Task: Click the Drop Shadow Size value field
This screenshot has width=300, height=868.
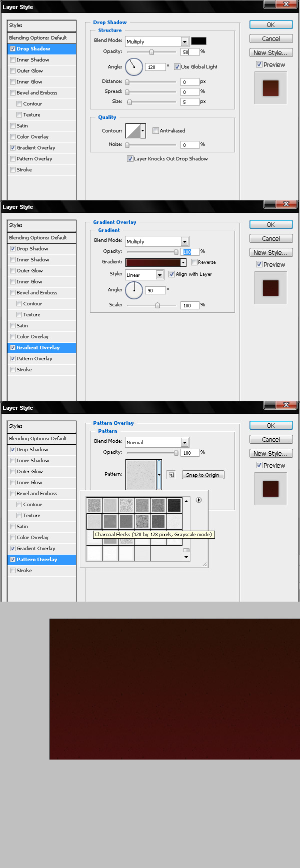Action: [190, 101]
